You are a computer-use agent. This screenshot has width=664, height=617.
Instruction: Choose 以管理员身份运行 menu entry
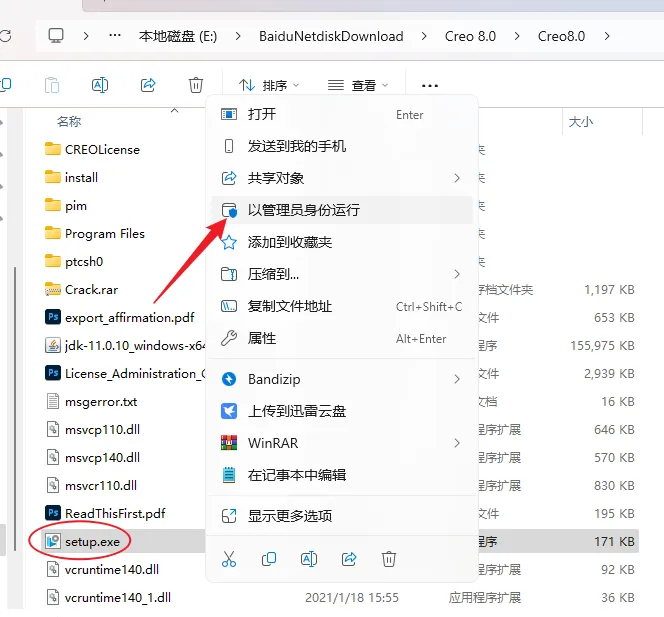coord(342,210)
